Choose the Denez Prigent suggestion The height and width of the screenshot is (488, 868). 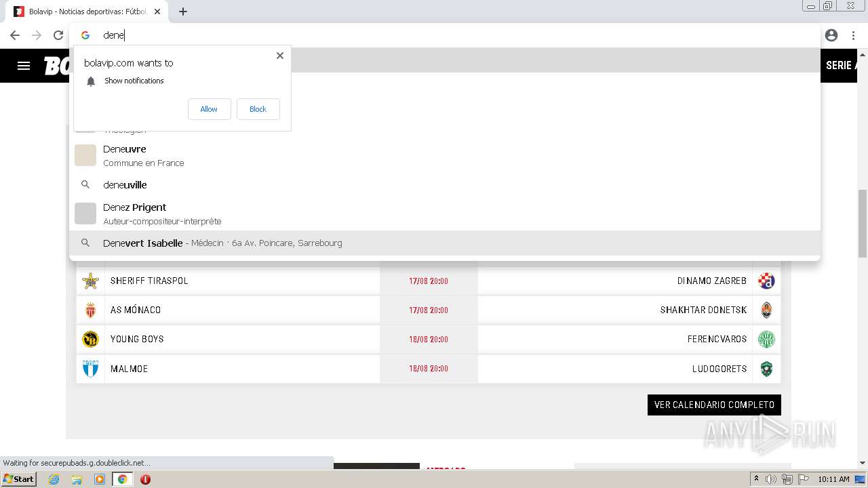tap(445, 213)
